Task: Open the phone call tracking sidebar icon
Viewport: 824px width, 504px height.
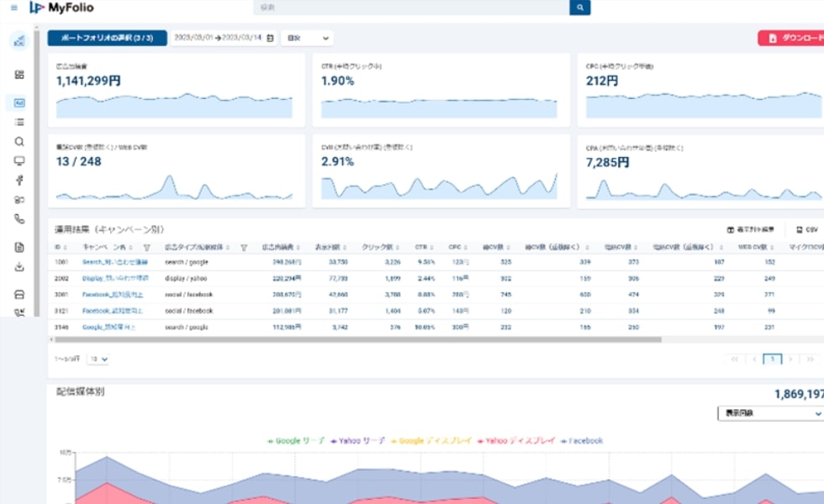Action: [x=19, y=219]
